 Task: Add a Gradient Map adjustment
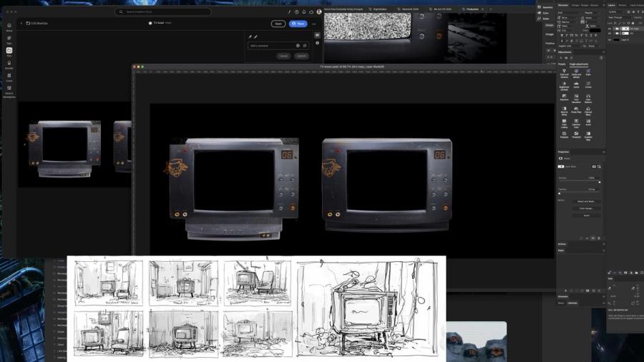coord(588,136)
